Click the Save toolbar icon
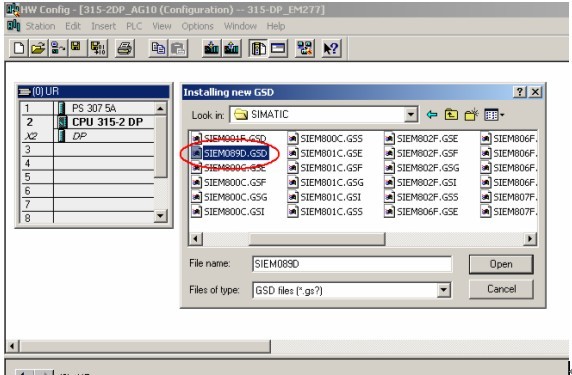 (x=76, y=48)
